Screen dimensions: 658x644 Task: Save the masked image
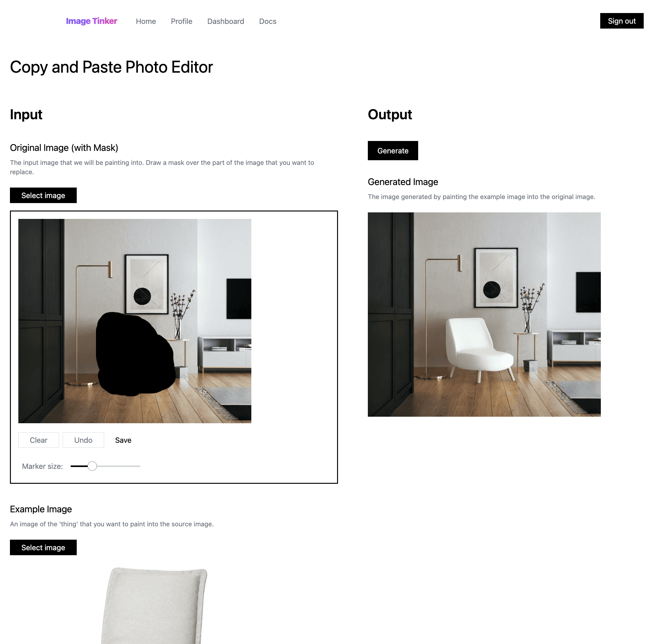tap(123, 440)
